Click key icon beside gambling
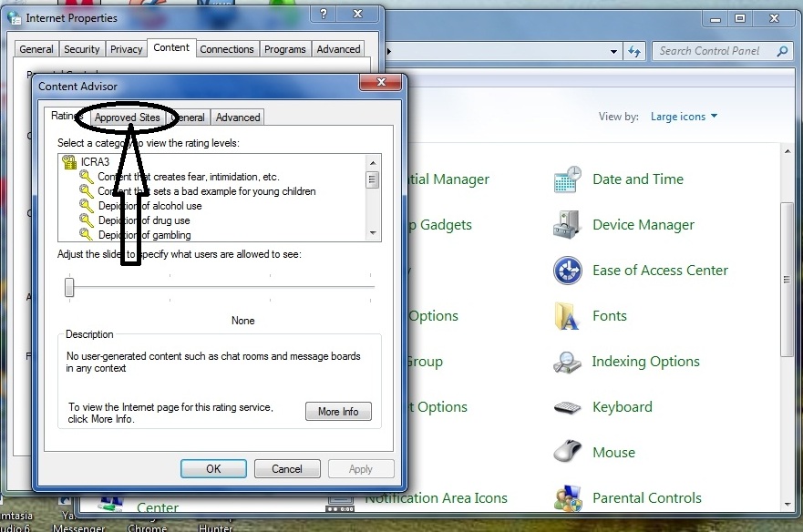This screenshot has height=532, width=803. tap(86, 234)
